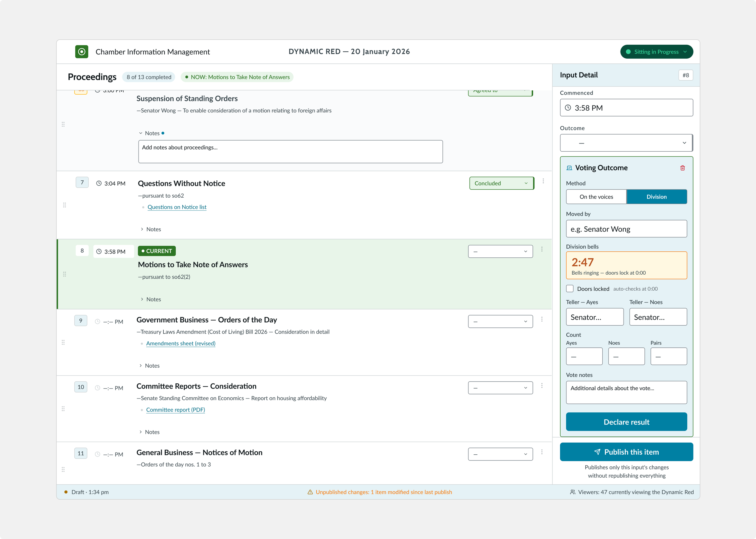Click the Vote notes text area

pos(626,392)
